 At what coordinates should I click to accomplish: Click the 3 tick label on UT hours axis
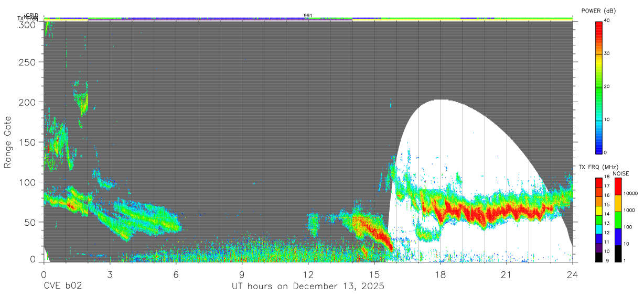tap(110, 274)
